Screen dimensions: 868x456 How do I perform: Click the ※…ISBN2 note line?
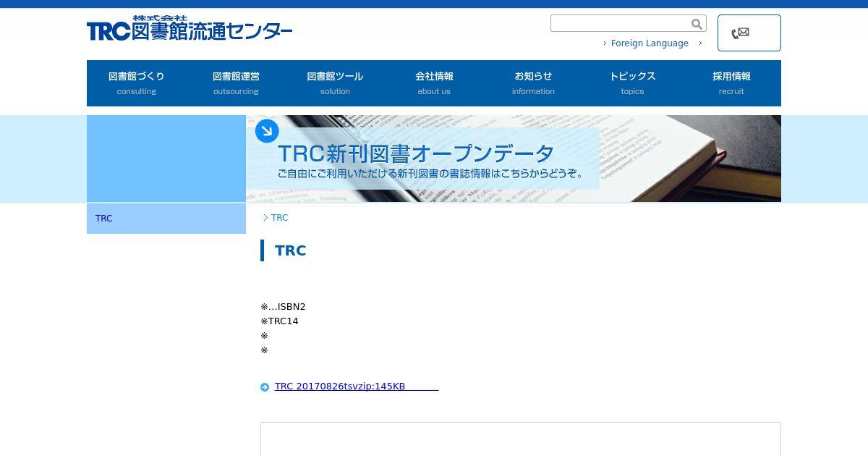(283, 307)
